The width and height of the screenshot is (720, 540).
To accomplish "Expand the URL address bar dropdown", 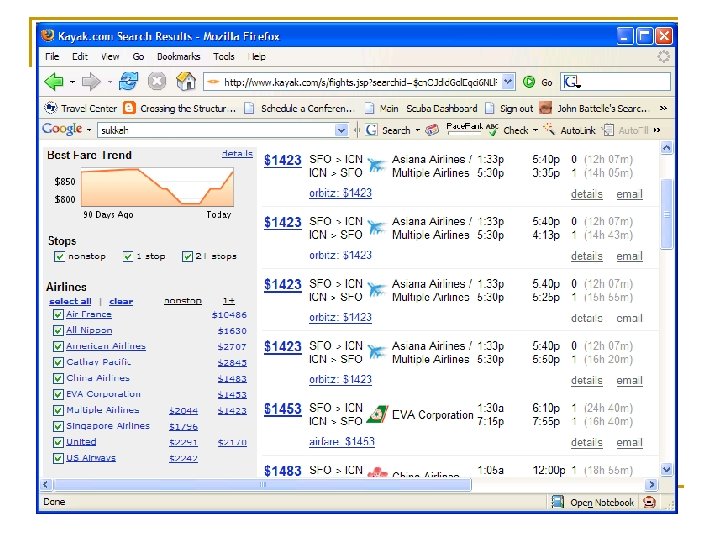I will pos(508,82).
